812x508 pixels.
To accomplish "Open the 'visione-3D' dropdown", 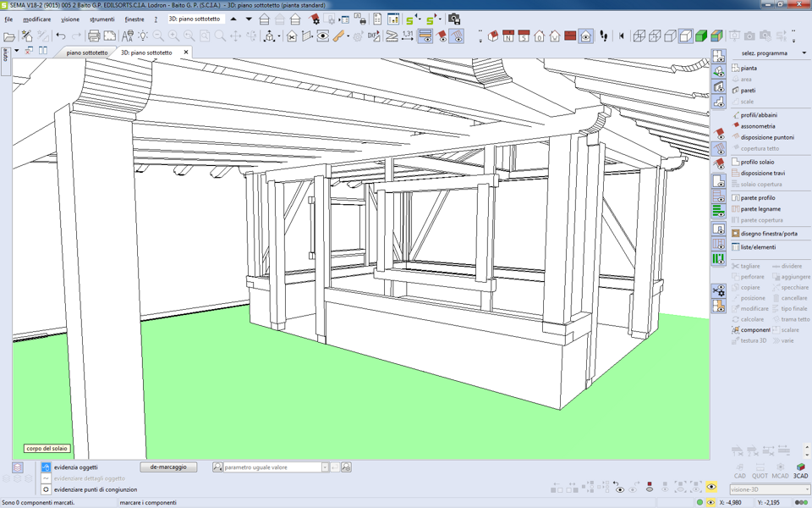I will click(x=807, y=489).
